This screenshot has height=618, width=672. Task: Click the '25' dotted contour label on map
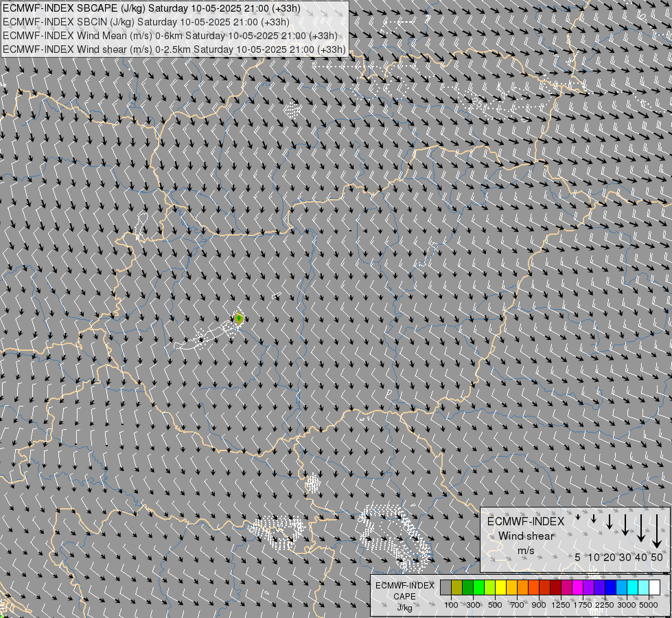(x=477, y=102)
